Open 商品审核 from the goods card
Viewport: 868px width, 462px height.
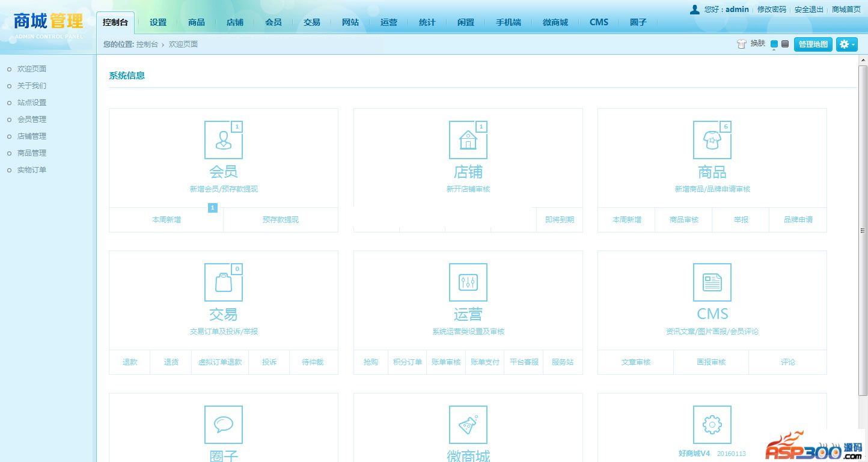(683, 219)
